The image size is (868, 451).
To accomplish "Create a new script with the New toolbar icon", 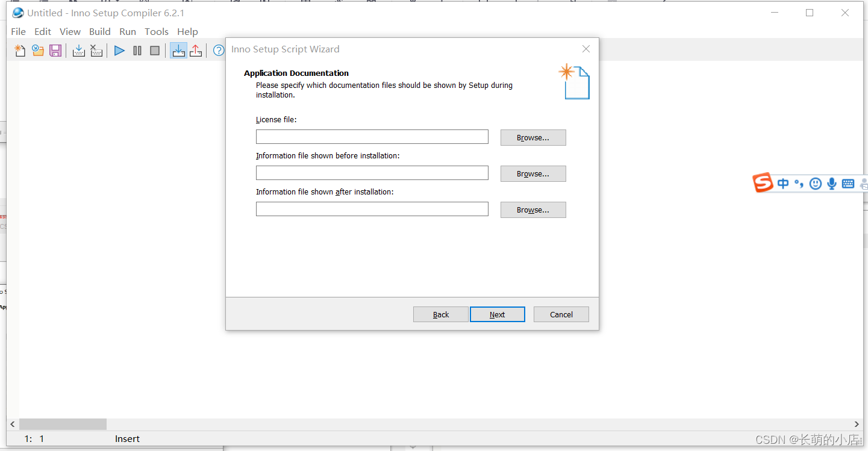I will (20, 51).
